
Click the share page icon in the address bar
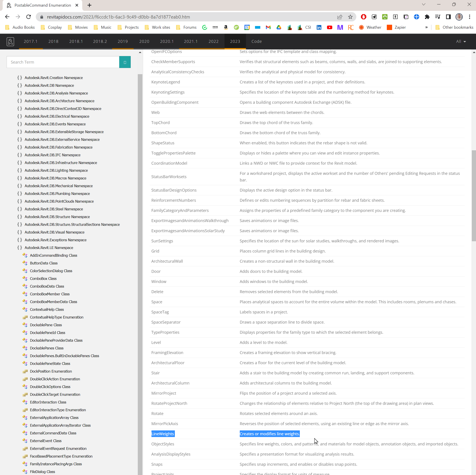[x=340, y=17]
